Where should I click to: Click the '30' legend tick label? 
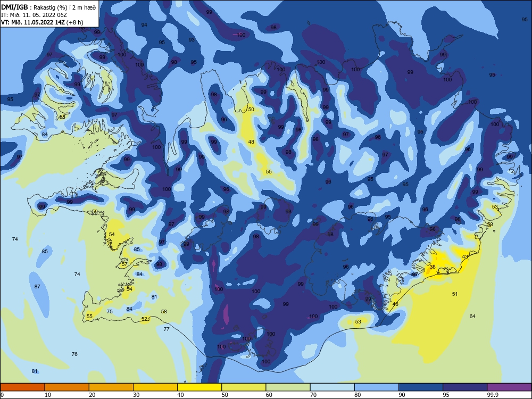point(136,395)
